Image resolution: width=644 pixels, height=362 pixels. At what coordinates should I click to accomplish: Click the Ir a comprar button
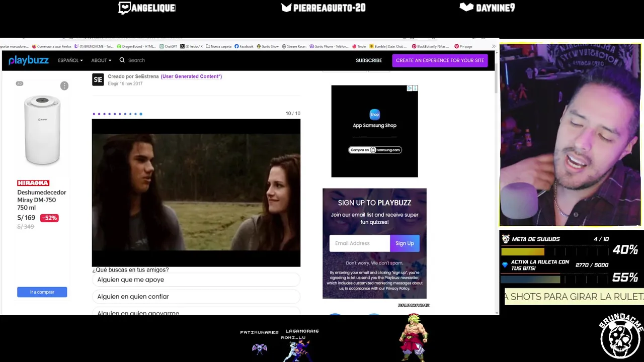pos(42,292)
